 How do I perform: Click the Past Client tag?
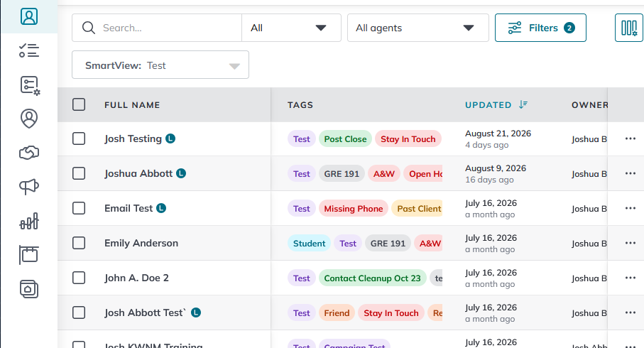(417, 208)
